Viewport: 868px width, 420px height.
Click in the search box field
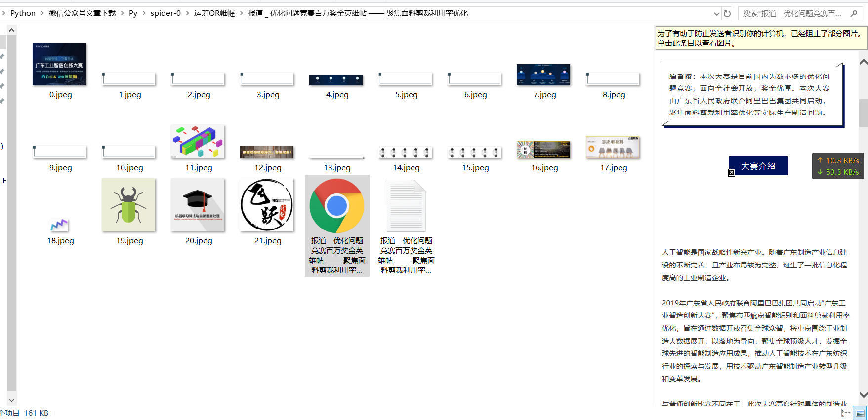point(793,13)
